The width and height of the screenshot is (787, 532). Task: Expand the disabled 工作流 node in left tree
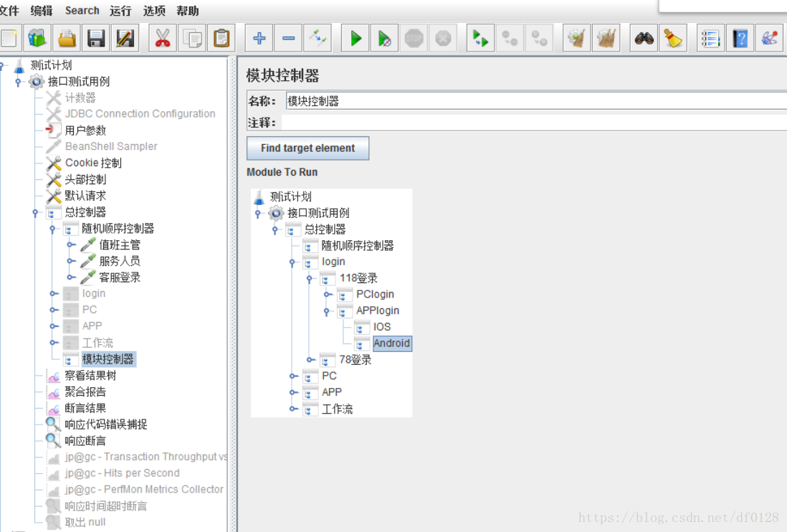pos(54,343)
